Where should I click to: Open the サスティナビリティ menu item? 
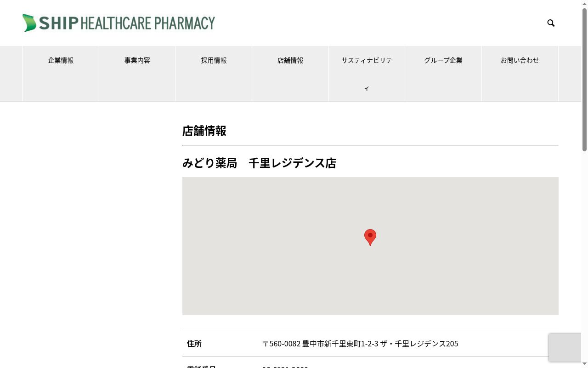(x=367, y=74)
